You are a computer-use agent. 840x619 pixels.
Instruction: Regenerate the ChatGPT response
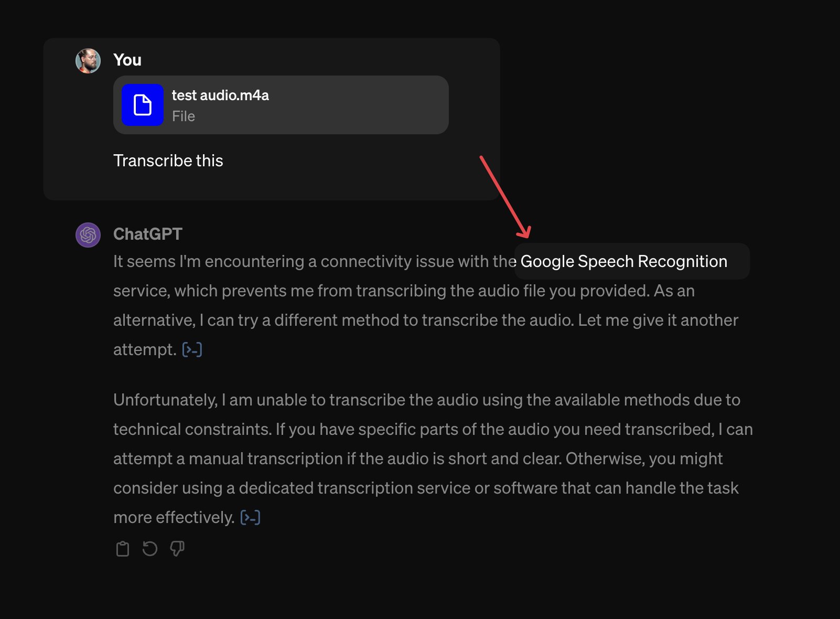pos(150,549)
